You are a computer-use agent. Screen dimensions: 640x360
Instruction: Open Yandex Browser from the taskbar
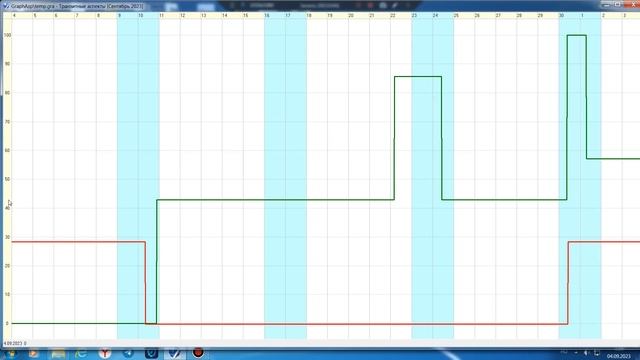click(x=105, y=353)
